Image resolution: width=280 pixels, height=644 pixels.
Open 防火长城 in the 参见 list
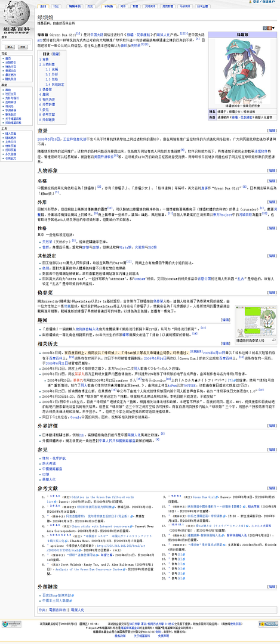pos(48,463)
